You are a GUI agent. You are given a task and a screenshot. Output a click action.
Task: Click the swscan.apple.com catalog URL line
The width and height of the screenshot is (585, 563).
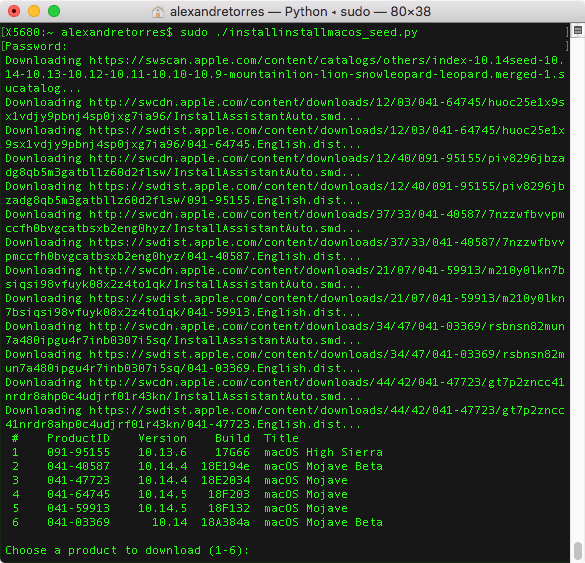pyautogui.click(x=285, y=60)
